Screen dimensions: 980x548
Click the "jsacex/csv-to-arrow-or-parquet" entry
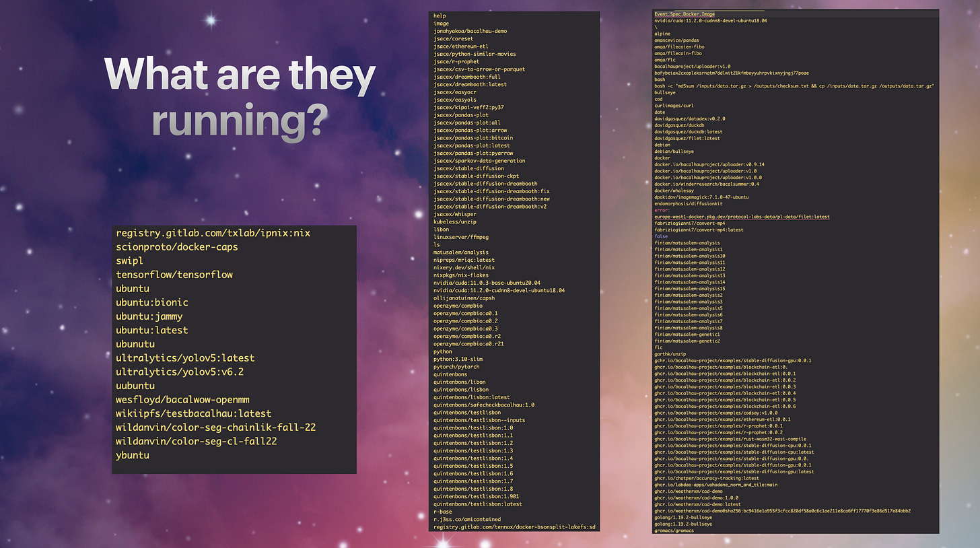480,69
